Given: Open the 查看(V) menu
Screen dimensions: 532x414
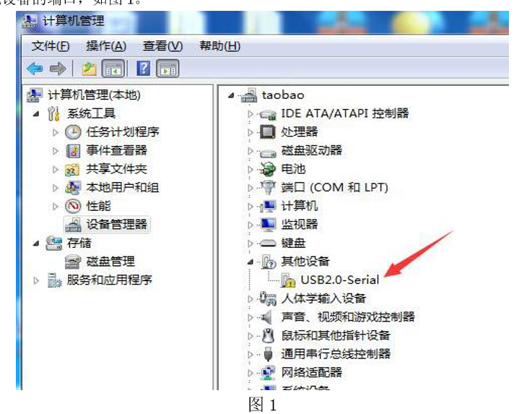Looking at the screenshot, I should pyautogui.click(x=162, y=46).
